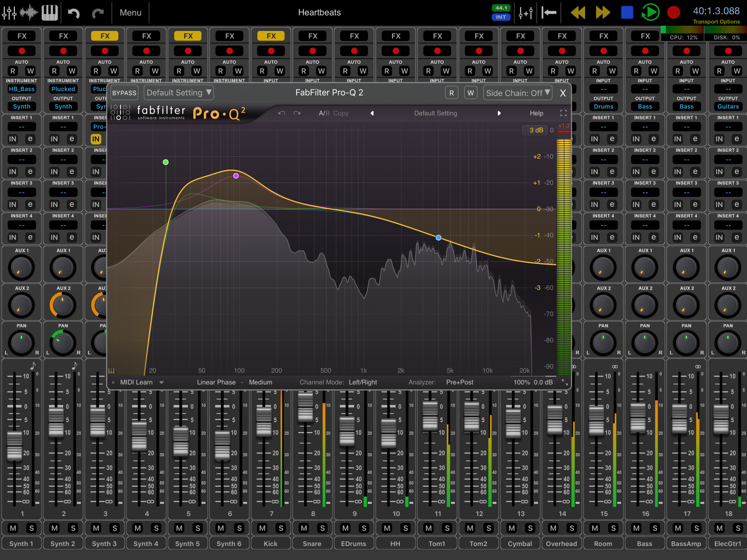Open the audio waveform editor icon
Viewport: 747px width, 560px height.
(29, 13)
